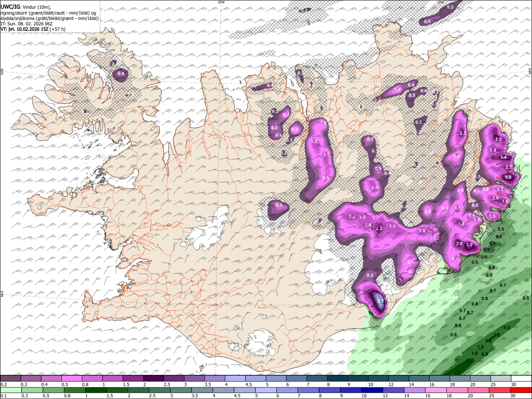
Task: Pick the dark purple 2 snow-scale swatch
Action: (153, 379)
